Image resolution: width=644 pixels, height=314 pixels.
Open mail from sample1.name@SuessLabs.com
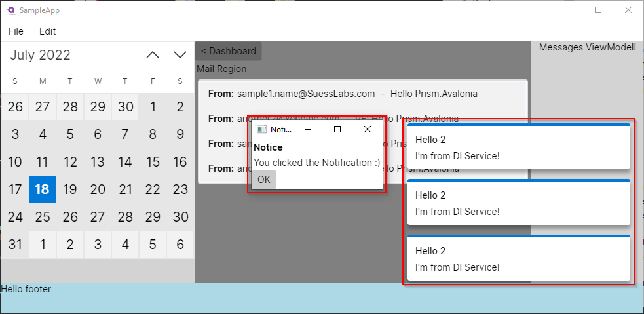coord(363,94)
